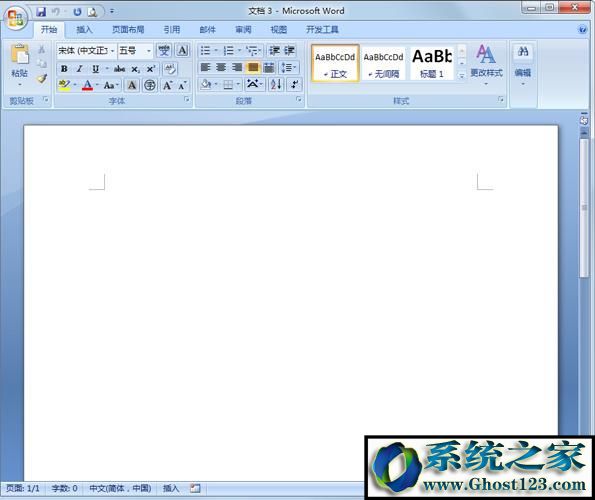Apply bullet list formatting
Image resolution: width=595 pixels, height=500 pixels.
tap(205, 50)
